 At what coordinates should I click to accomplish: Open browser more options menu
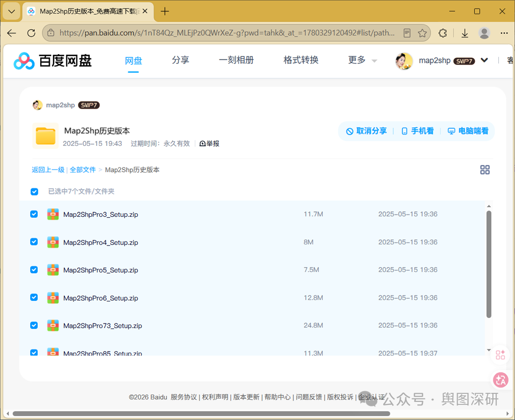(504, 33)
